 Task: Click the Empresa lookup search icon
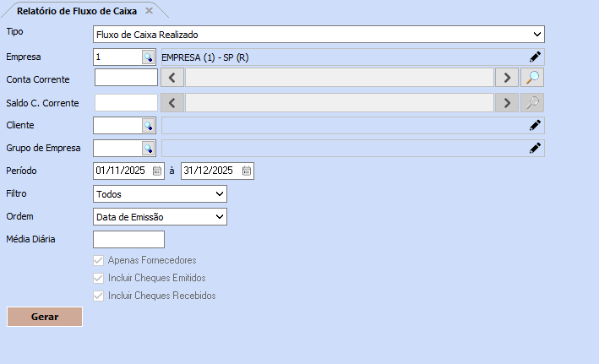(149, 57)
